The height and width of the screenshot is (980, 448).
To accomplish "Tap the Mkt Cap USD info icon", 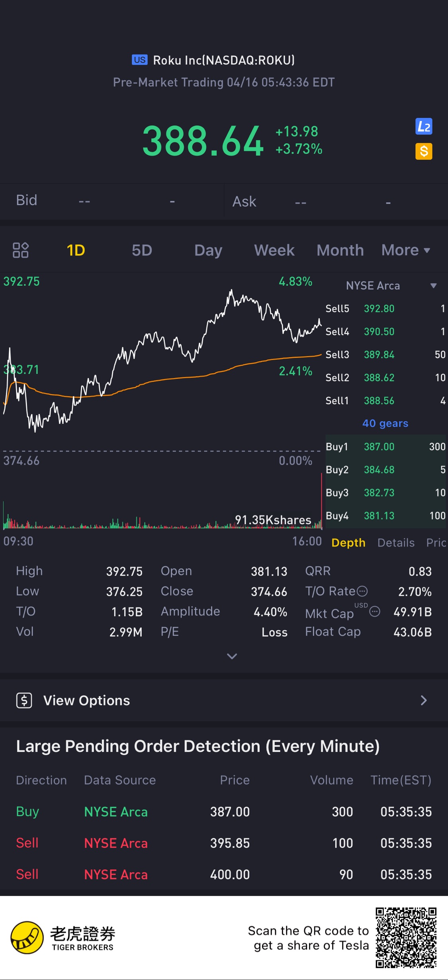I will click(375, 611).
